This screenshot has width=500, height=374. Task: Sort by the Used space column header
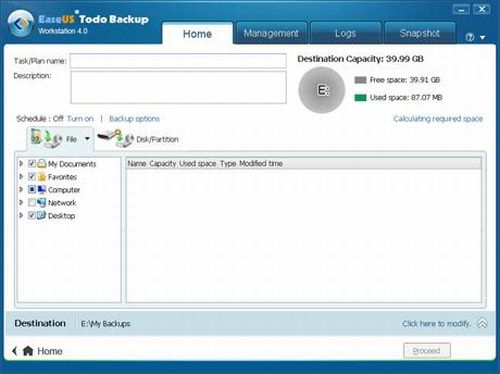[x=198, y=163]
